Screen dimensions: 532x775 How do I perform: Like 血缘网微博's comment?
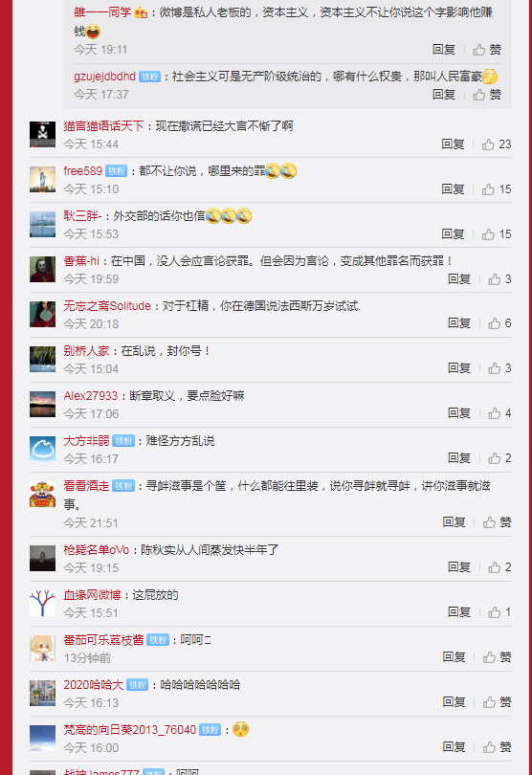499,612
